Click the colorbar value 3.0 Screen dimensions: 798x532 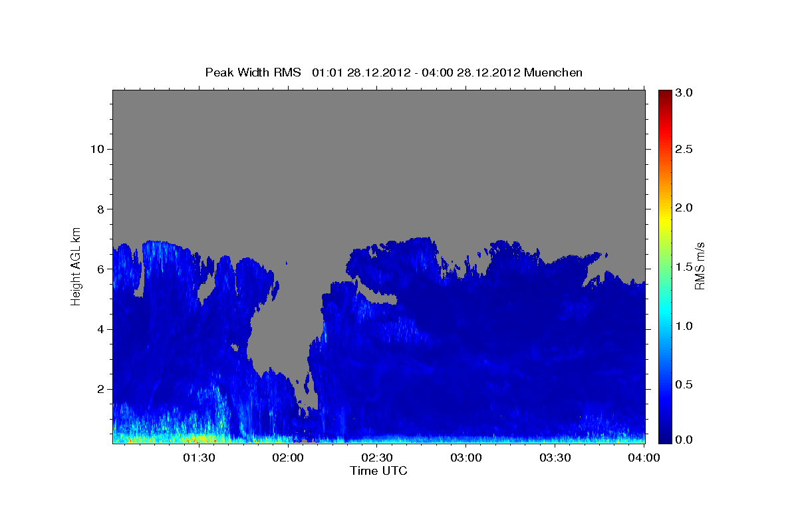(x=684, y=93)
